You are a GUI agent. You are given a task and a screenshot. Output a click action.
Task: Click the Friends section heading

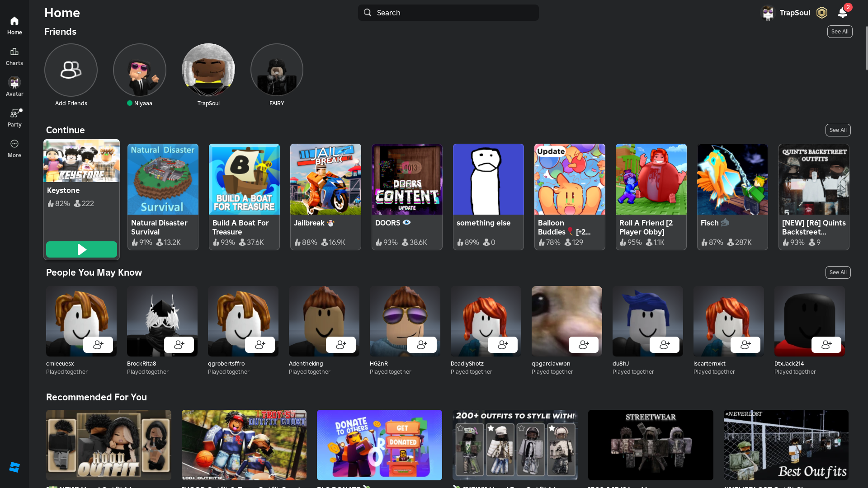60,32
